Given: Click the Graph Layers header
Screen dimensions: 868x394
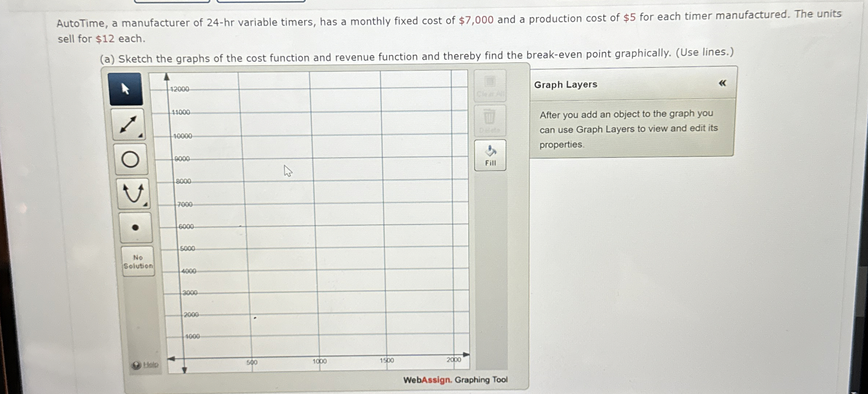Looking at the screenshot, I should point(565,85).
